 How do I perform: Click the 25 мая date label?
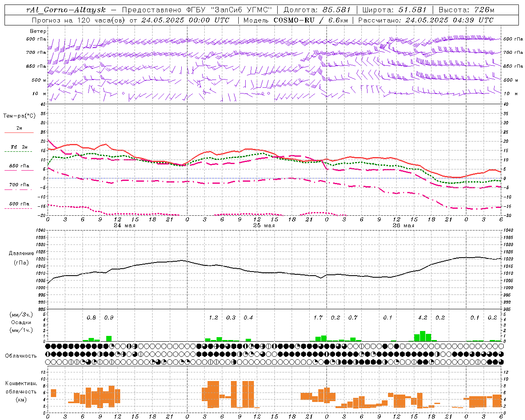264,226
